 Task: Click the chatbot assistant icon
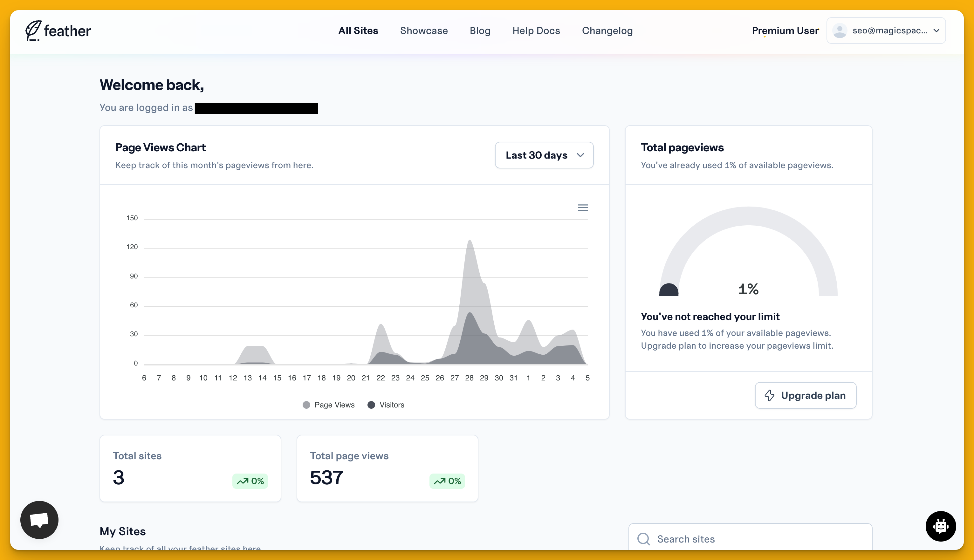[941, 526]
